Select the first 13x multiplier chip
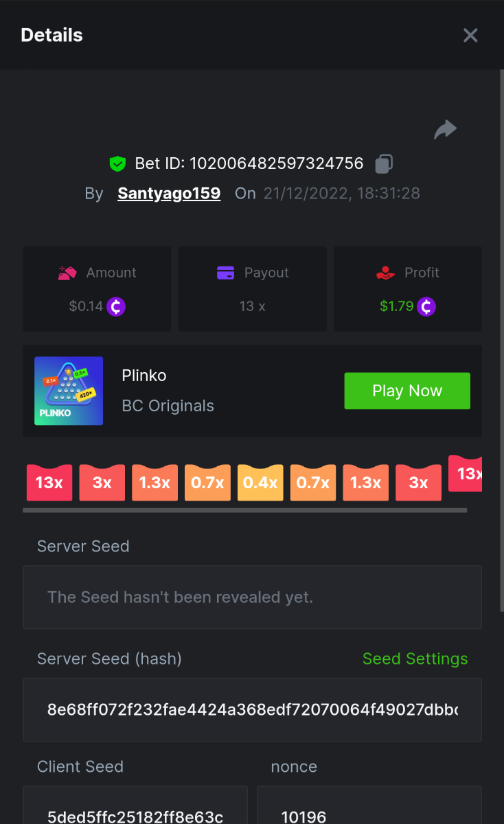Image resolution: width=504 pixels, height=824 pixels. click(49, 483)
